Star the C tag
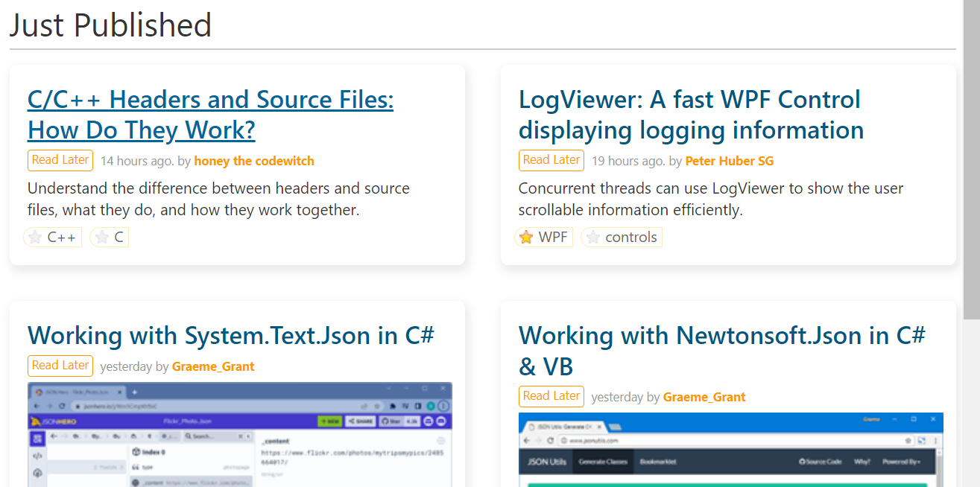 [x=102, y=238]
